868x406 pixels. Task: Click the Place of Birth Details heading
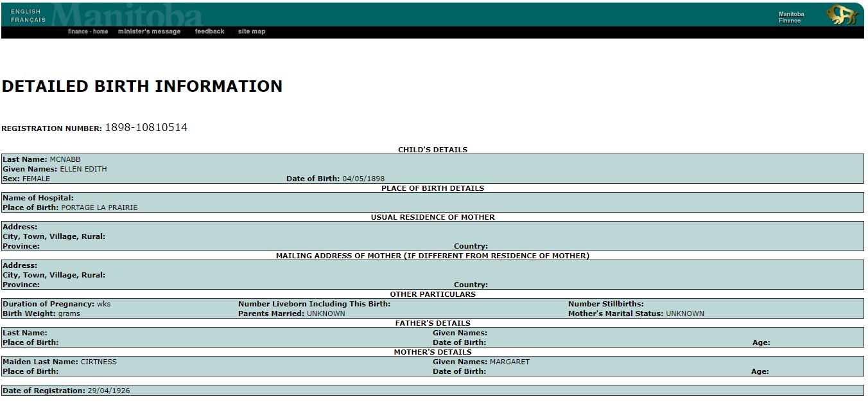pyautogui.click(x=433, y=188)
